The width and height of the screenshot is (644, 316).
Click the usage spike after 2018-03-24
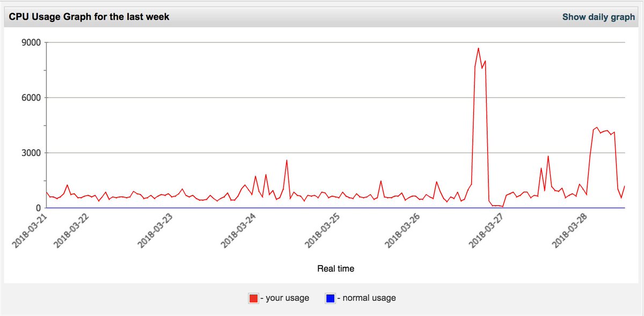point(287,160)
